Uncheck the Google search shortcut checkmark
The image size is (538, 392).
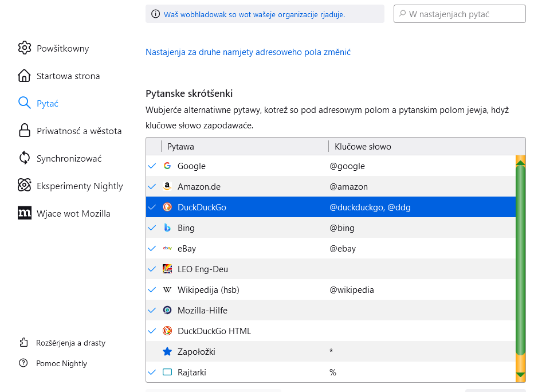152,166
